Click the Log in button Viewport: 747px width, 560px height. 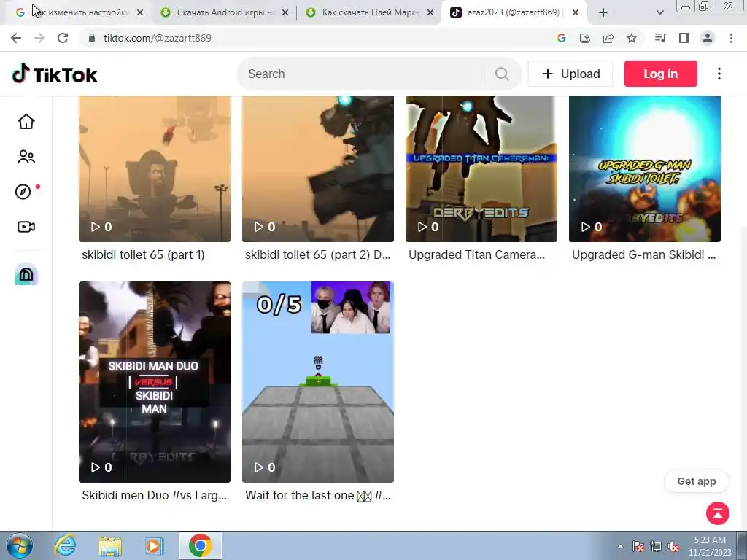tap(661, 74)
